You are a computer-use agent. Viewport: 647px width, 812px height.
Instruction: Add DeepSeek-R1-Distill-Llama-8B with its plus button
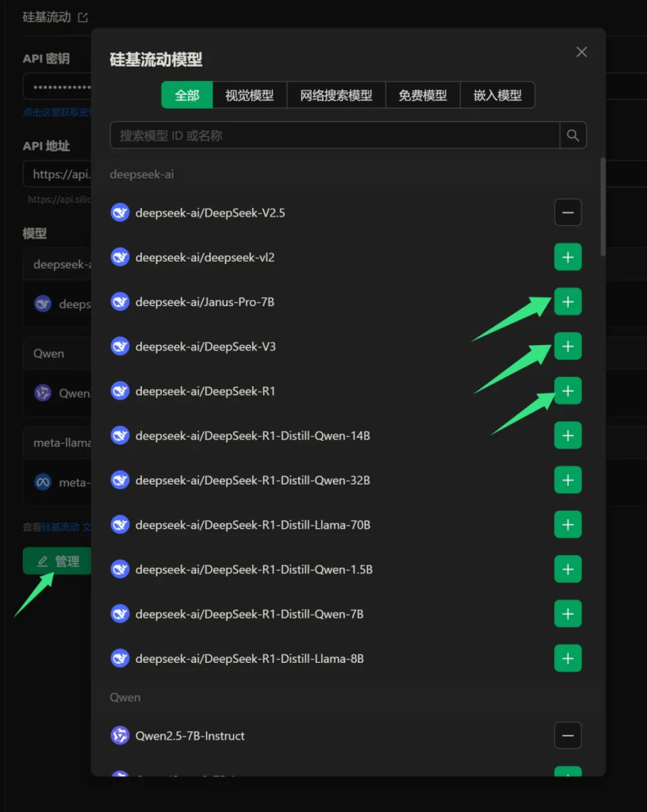tap(568, 658)
